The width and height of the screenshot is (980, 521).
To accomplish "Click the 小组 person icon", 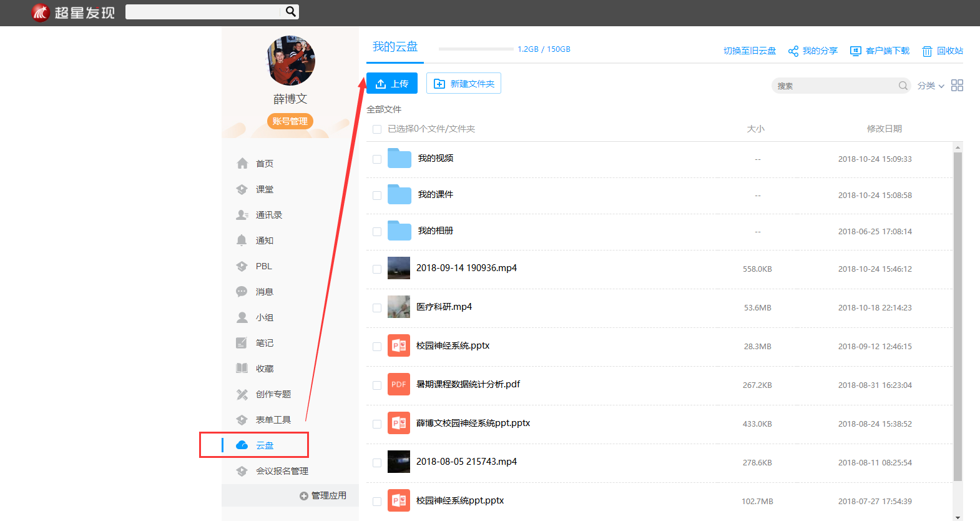I will (242, 317).
